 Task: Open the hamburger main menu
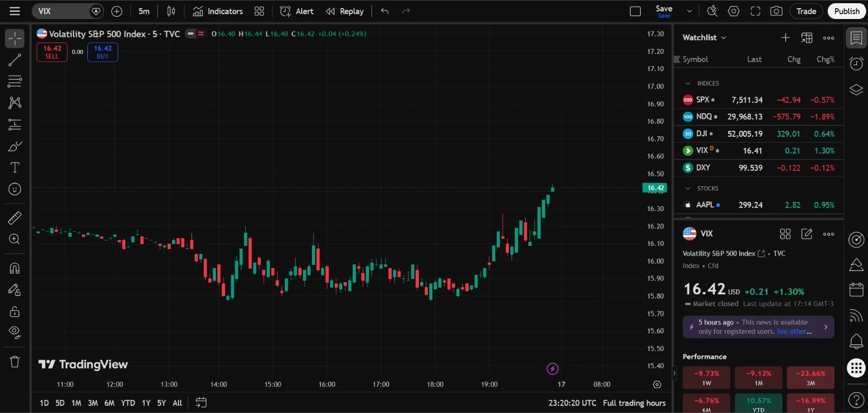pyautogui.click(x=15, y=11)
